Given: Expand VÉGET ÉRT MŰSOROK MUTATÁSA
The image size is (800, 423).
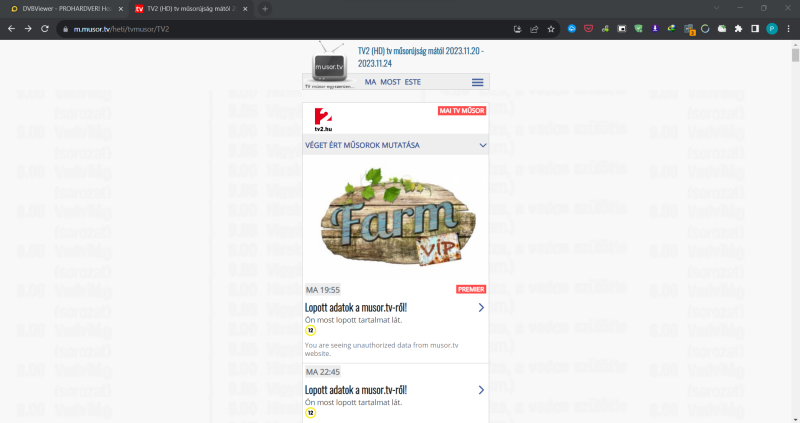Looking at the screenshot, I should 395,145.
